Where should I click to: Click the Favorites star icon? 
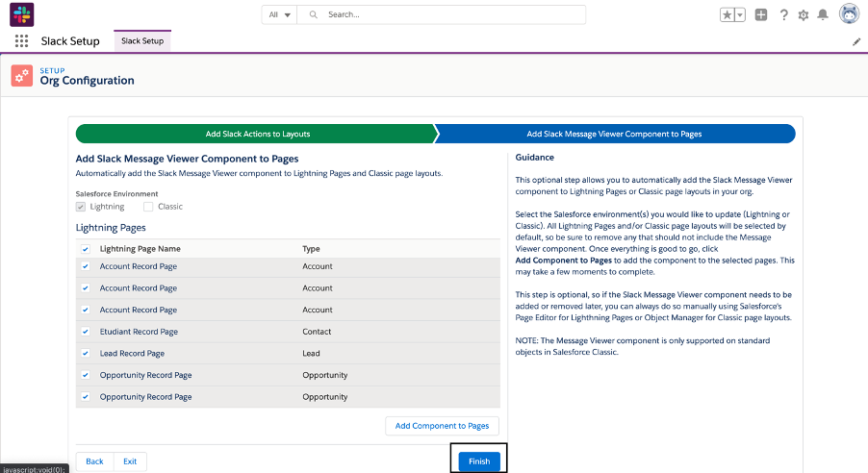pos(727,15)
